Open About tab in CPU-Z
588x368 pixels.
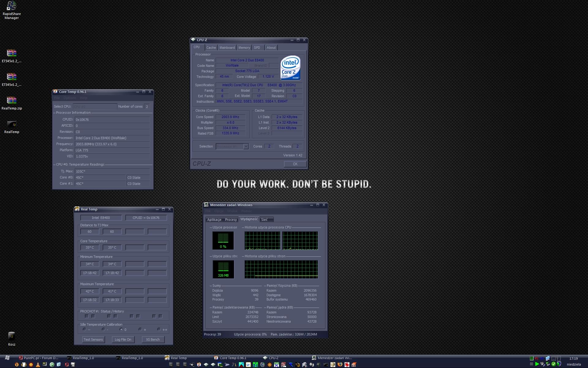[x=271, y=48]
